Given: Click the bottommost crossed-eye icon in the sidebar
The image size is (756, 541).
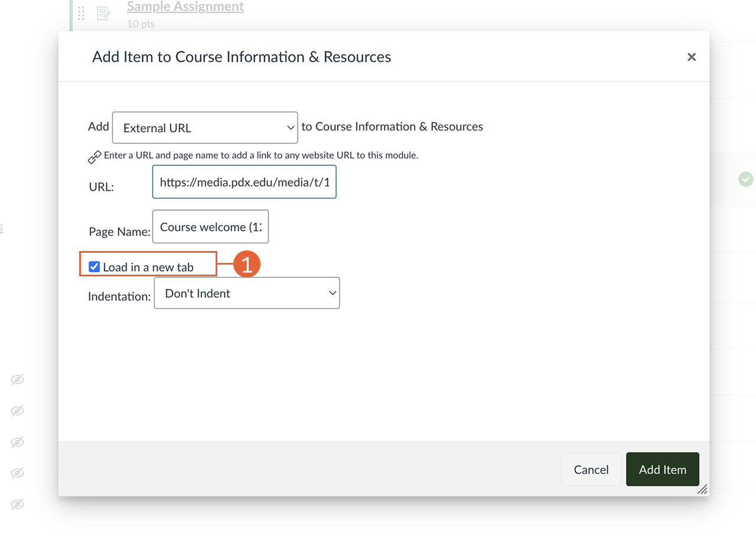Looking at the screenshot, I should point(17,504).
